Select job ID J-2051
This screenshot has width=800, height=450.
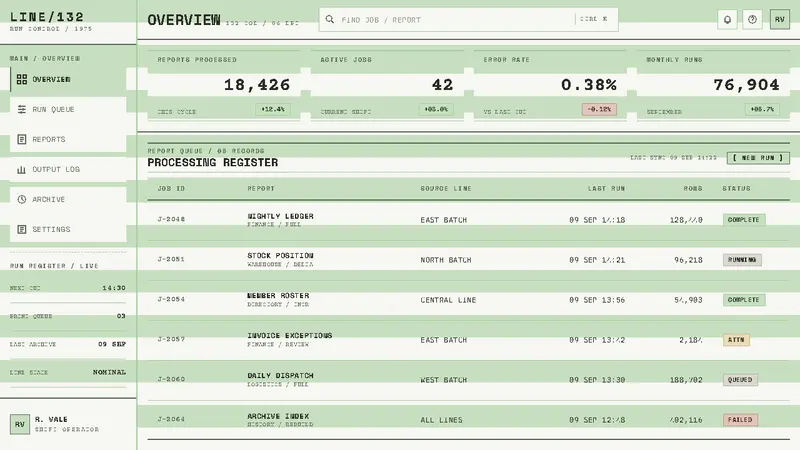tap(171, 259)
